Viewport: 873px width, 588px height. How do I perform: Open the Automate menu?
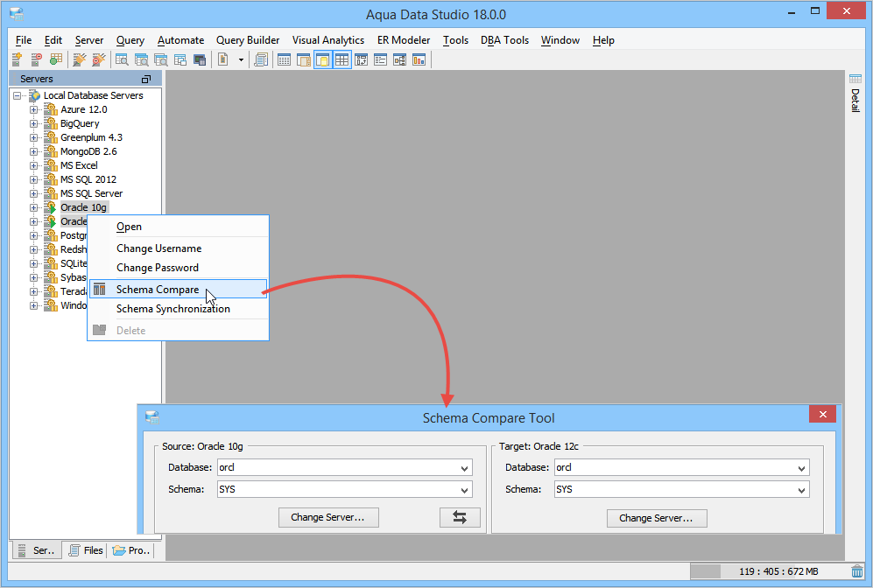(180, 40)
